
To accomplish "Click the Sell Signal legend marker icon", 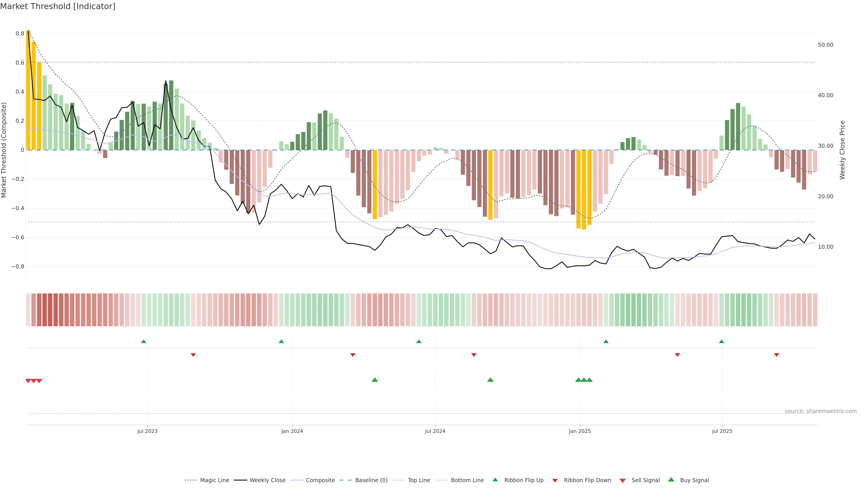I will tap(622, 481).
